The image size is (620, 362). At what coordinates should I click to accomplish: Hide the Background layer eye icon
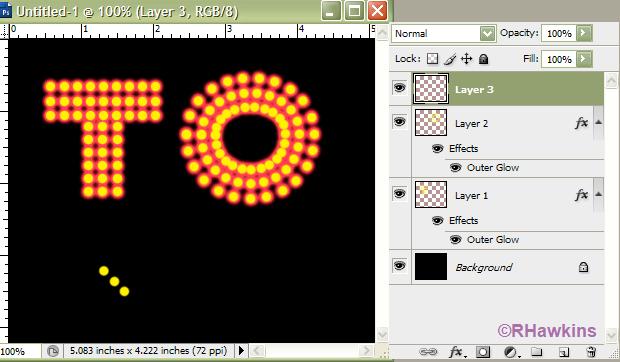click(x=399, y=266)
